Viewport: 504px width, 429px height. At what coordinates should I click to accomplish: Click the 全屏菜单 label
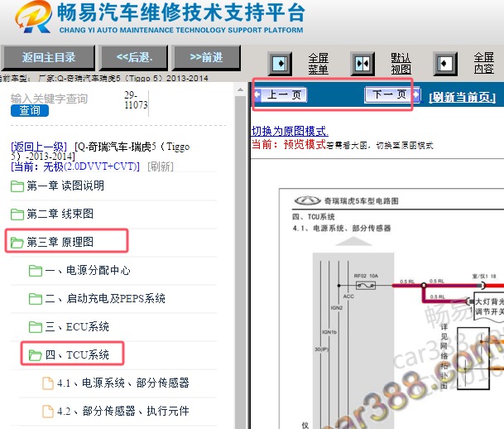319,64
